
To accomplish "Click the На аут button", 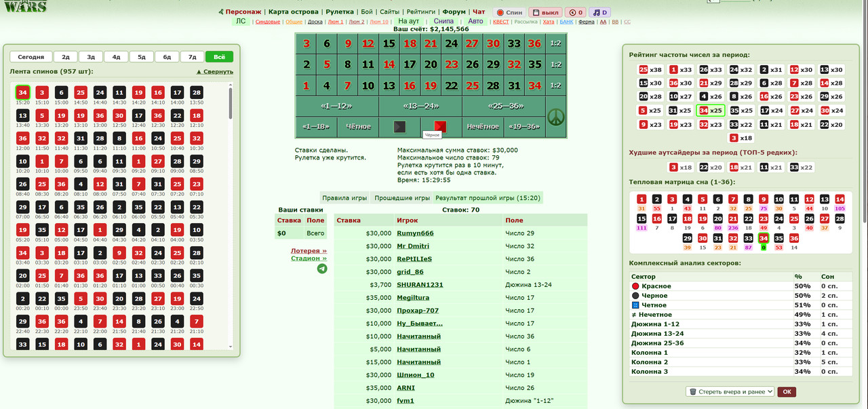I will tap(409, 21).
